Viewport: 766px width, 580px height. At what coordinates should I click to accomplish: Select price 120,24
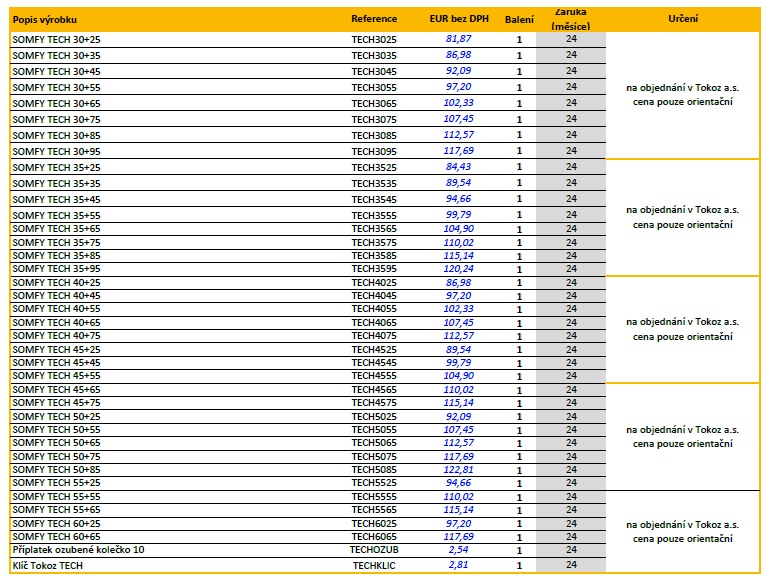[458, 269]
